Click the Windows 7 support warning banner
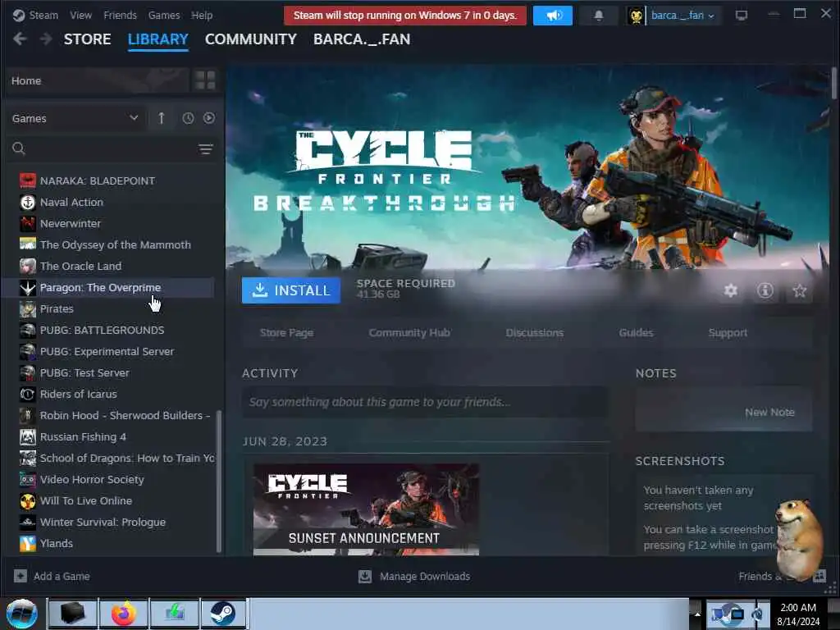The image size is (840, 630). click(x=405, y=16)
